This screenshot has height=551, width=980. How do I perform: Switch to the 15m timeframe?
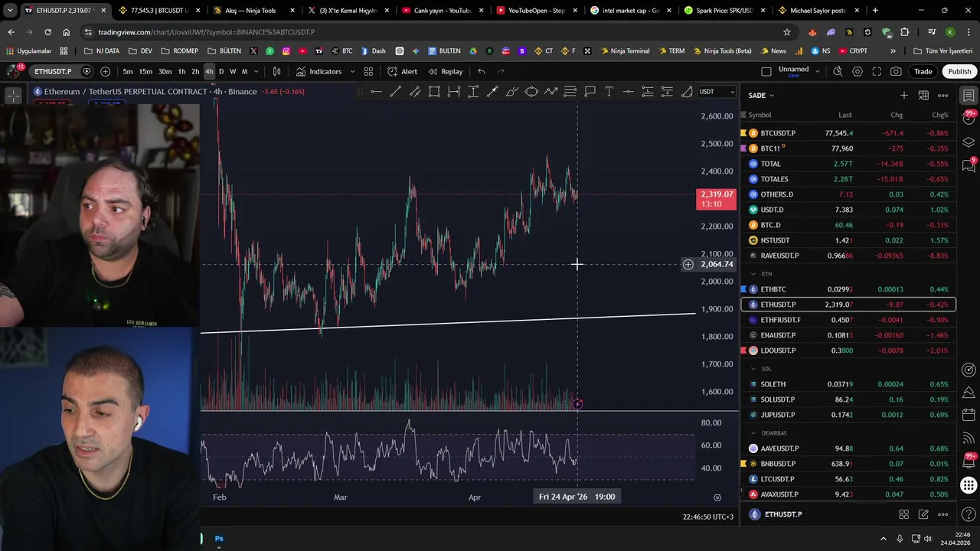pos(145,71)
